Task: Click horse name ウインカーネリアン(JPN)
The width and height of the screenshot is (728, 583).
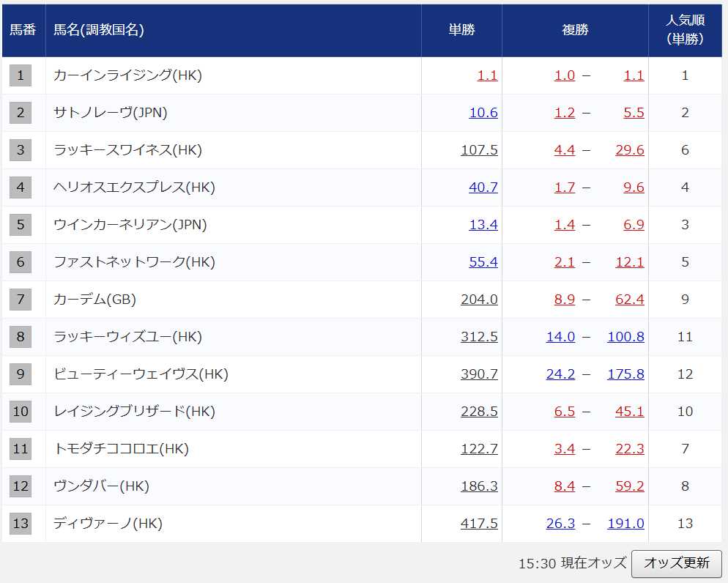Action: pos(130,225)
